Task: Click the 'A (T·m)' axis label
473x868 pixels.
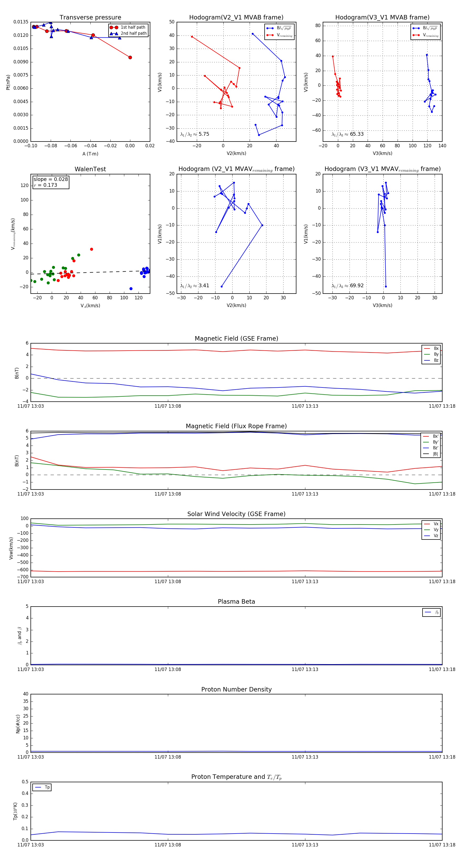Action: [x=90, y=154]
